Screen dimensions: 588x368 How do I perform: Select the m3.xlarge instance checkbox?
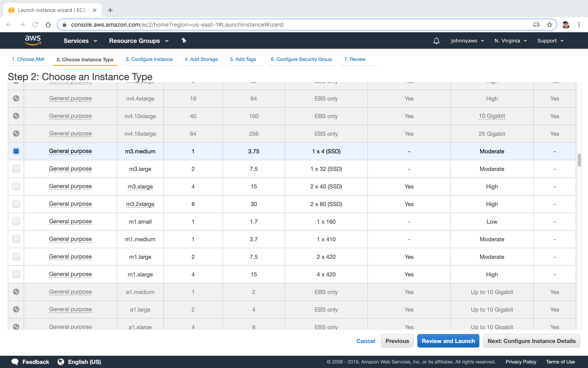(16, 186)
